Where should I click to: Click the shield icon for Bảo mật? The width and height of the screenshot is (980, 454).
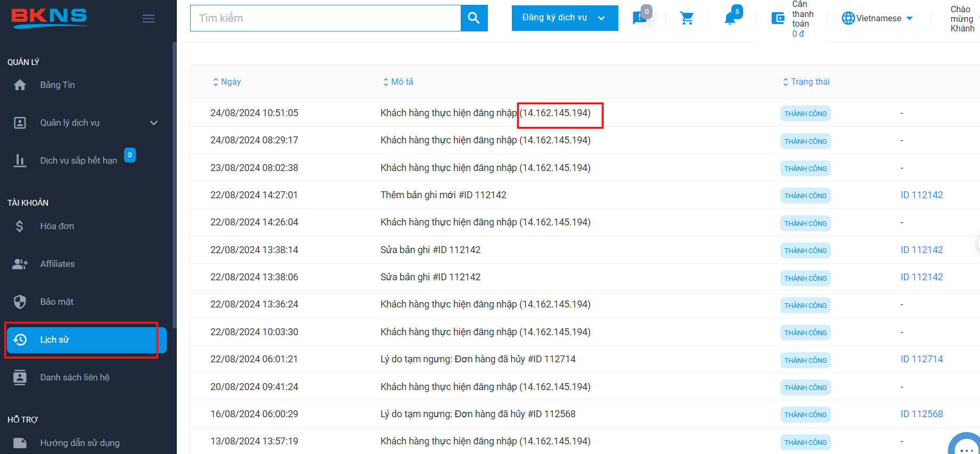pyautogui.click(x=20, y=302)
